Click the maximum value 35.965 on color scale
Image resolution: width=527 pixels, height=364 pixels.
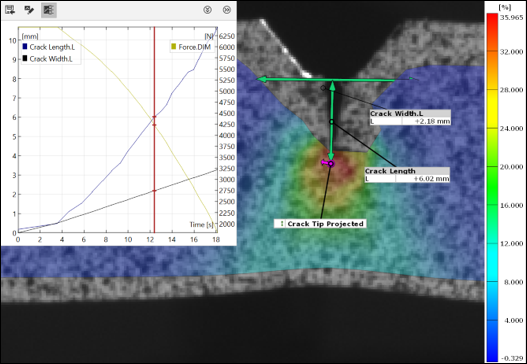tap(511, 18)
